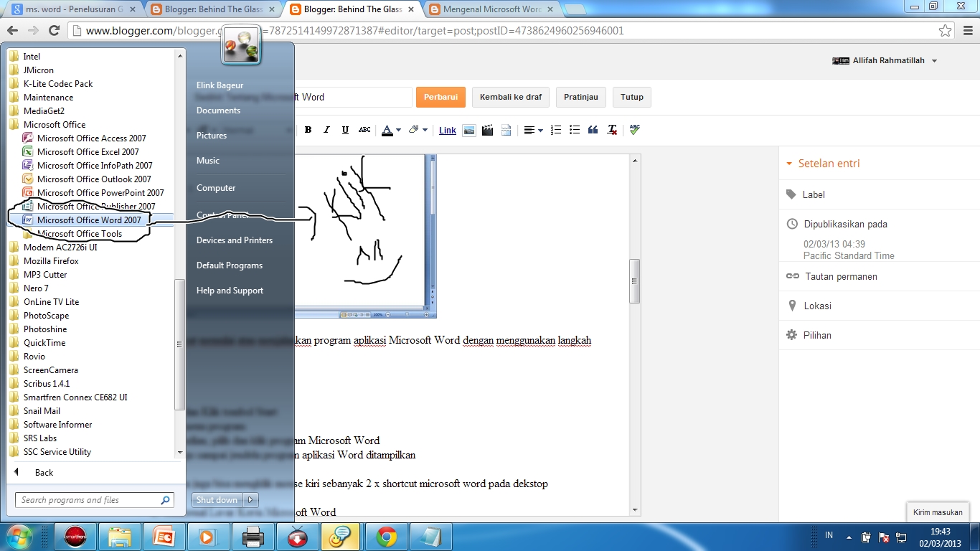
Task: Open the Label setting
Action: 814,195
